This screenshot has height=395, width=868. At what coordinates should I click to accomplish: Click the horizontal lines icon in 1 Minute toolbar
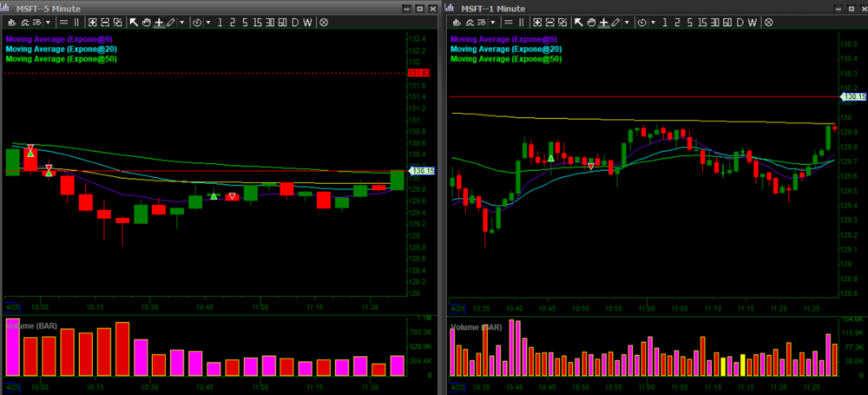click(509, 22)
